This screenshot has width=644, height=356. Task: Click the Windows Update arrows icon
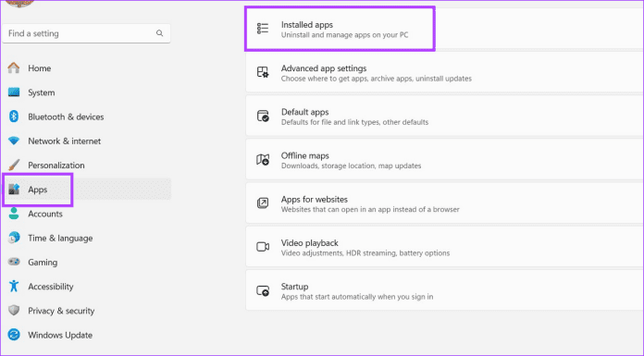(x=14, y=335)
